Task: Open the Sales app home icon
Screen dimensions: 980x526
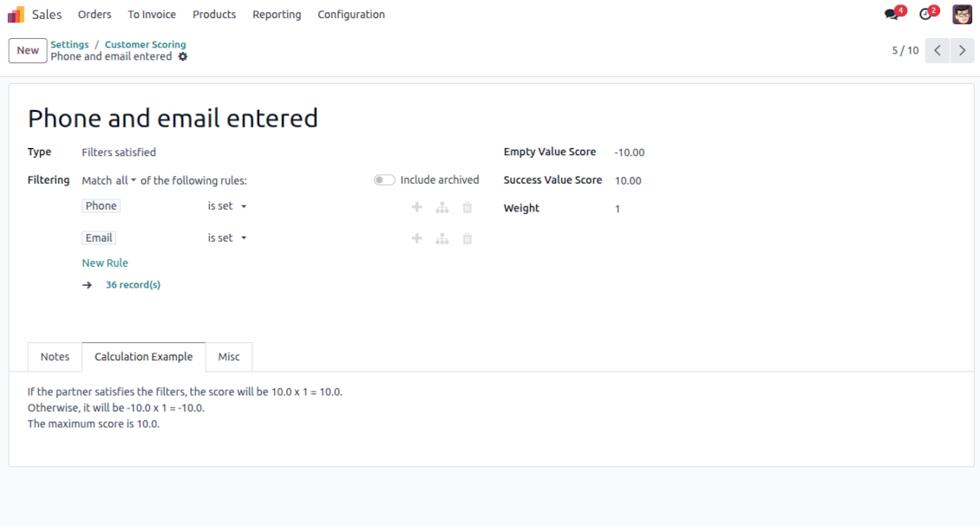Action: click(x=16, y=15)
